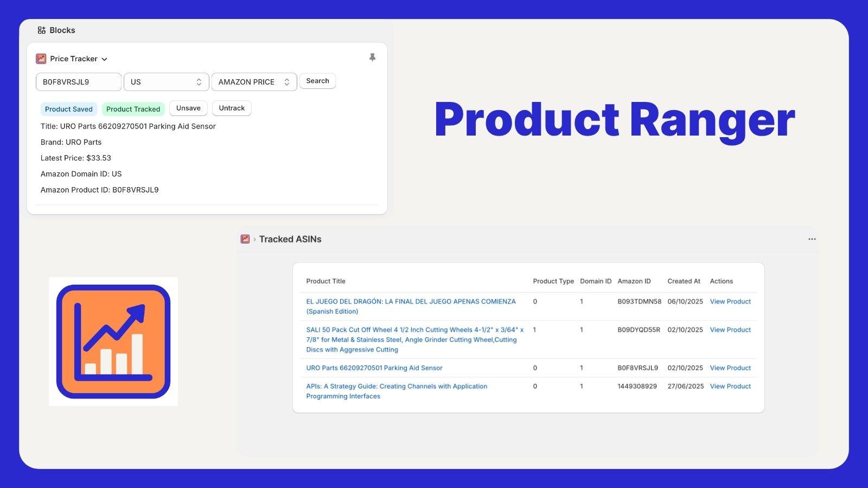Pin the Price Tracker block
The height and width of the screenshot is (488, 868).
372,57
